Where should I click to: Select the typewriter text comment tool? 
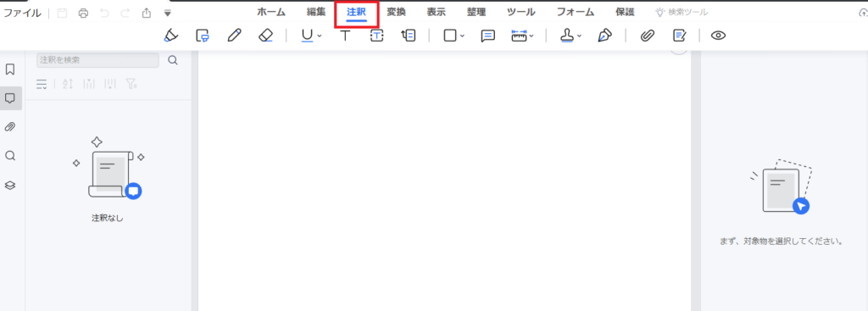pyautogui.click(x=346, y=36)
